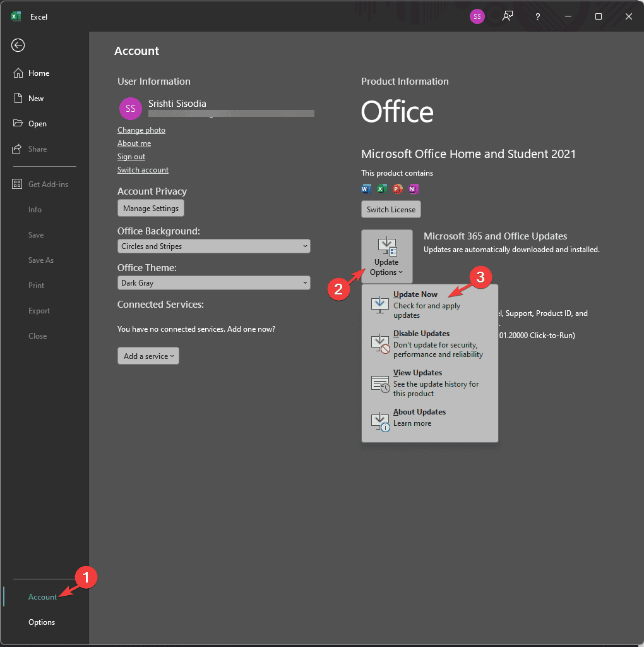Open the Office Background dropdown
The height and width of the screenshot is (647, 644).
(213, 246)
